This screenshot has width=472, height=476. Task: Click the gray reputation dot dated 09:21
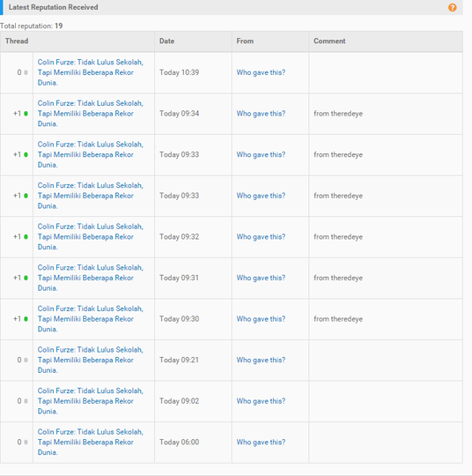coord(26,360)
